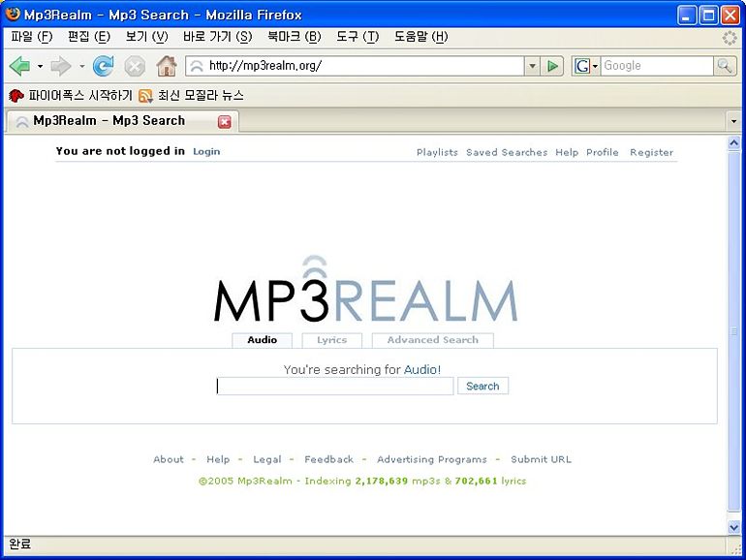Switch to the Advanced Search tab

pyautogui.click(x=432, y=340)
